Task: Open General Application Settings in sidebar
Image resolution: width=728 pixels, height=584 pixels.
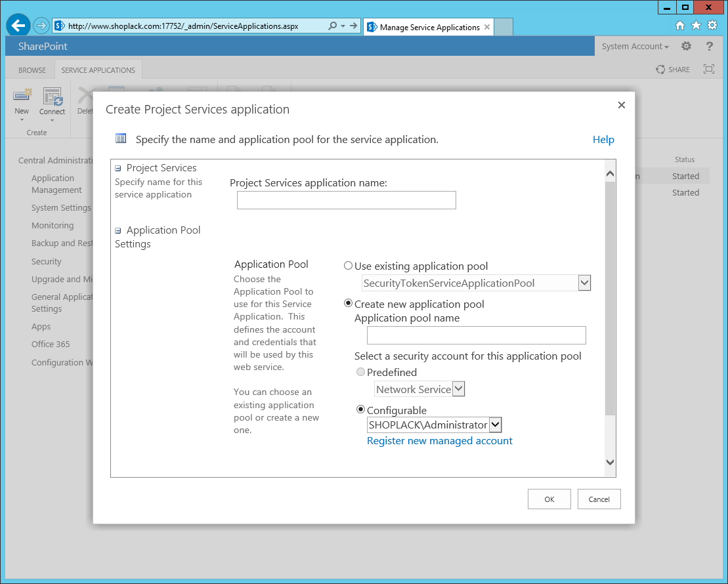Action: [62, 302]
